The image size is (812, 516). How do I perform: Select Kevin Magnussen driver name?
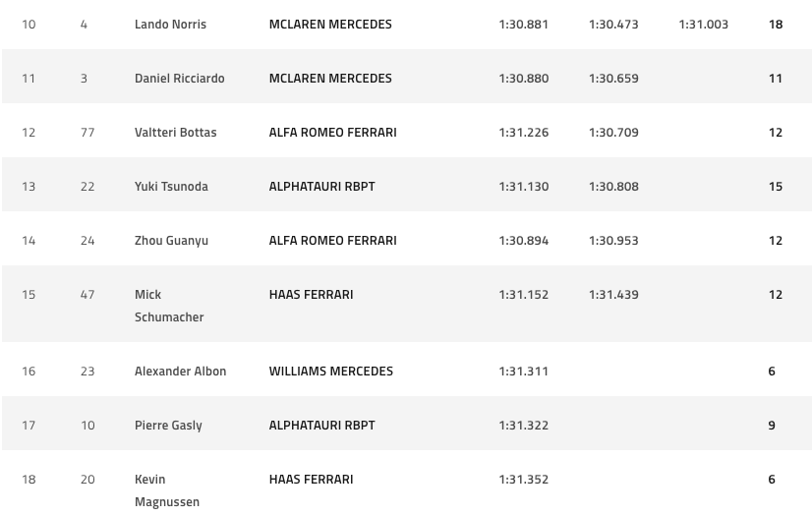167,490
